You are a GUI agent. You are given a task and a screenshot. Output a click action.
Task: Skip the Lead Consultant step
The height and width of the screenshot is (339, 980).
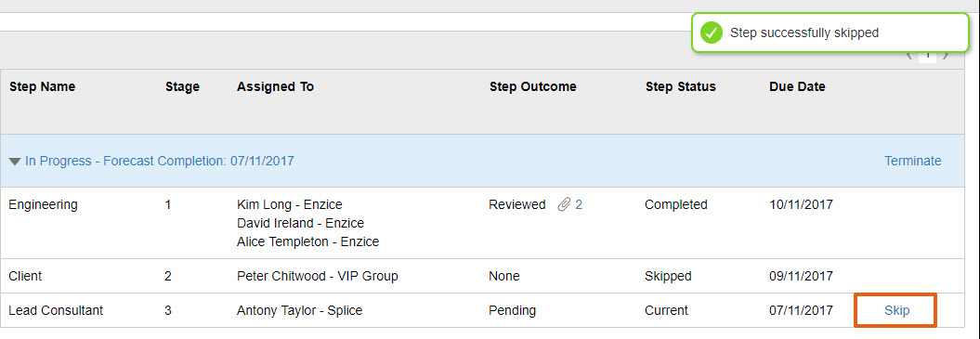pyautogui.click(x=897, y=310)
